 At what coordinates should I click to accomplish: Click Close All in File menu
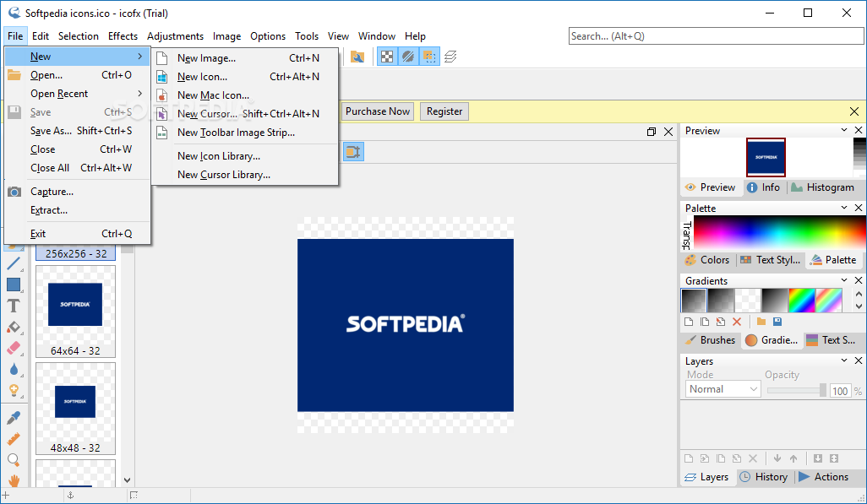78,168
